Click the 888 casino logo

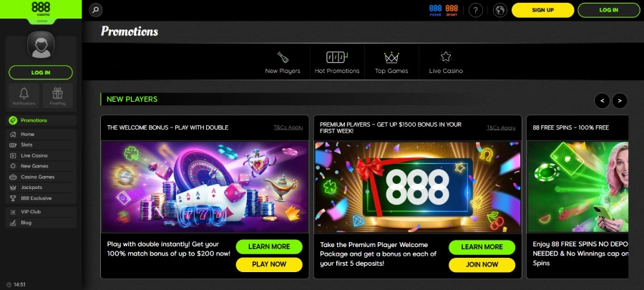[x=41, y=9]
